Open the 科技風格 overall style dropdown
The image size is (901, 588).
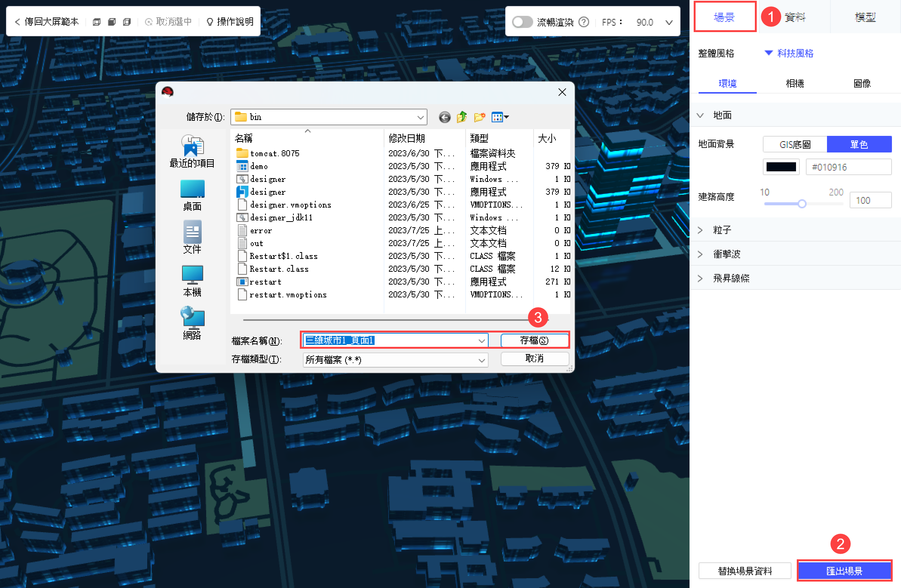789,53
